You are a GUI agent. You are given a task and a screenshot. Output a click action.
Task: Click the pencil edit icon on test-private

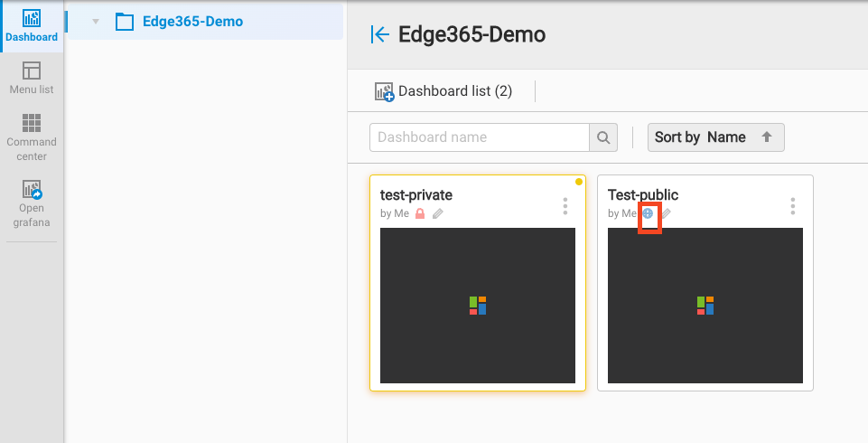(x=438, y=213)
